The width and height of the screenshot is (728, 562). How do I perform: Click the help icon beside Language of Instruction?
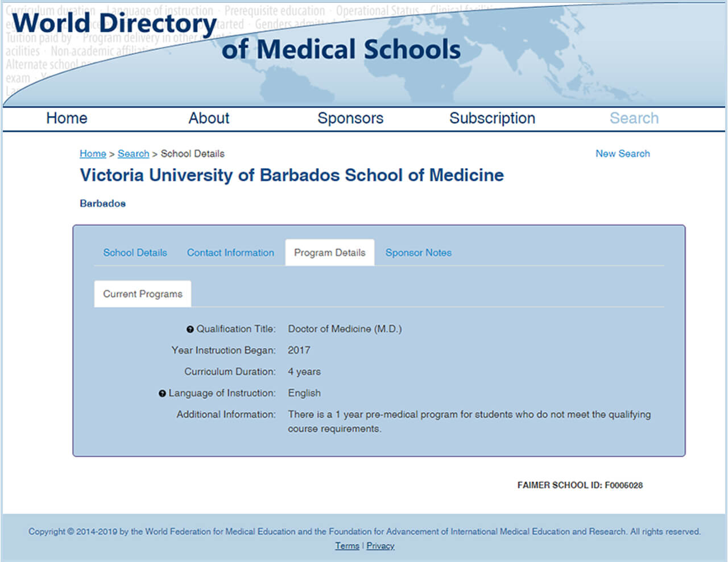pyautogui.click(x=162, y=394)
